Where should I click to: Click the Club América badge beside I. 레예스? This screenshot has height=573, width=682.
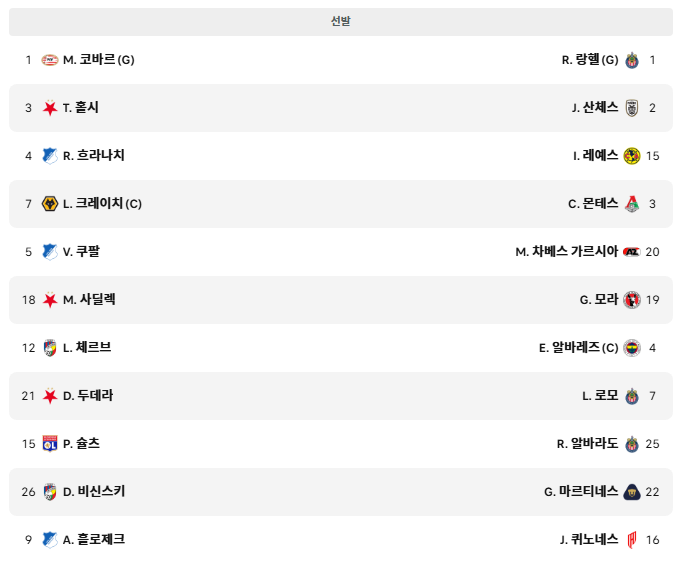(x=632, y=156)
